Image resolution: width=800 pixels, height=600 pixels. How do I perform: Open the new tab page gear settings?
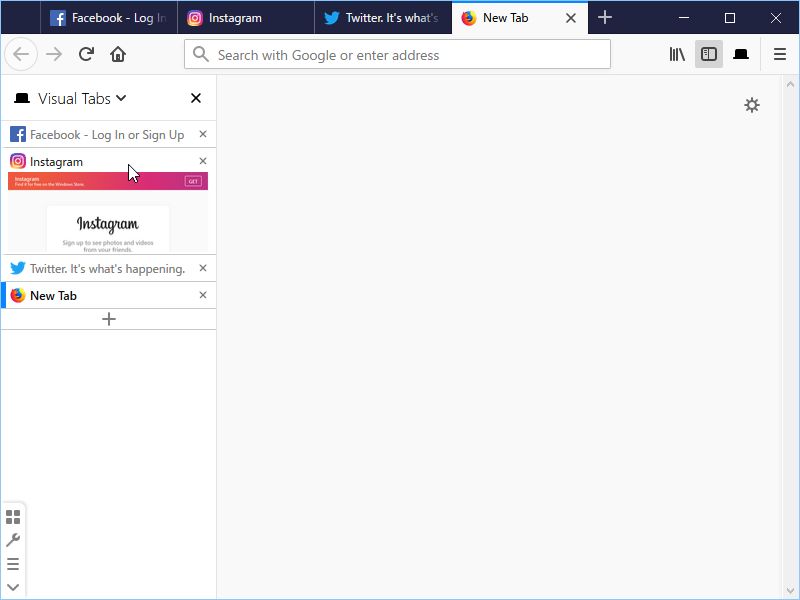click(753, 104)
